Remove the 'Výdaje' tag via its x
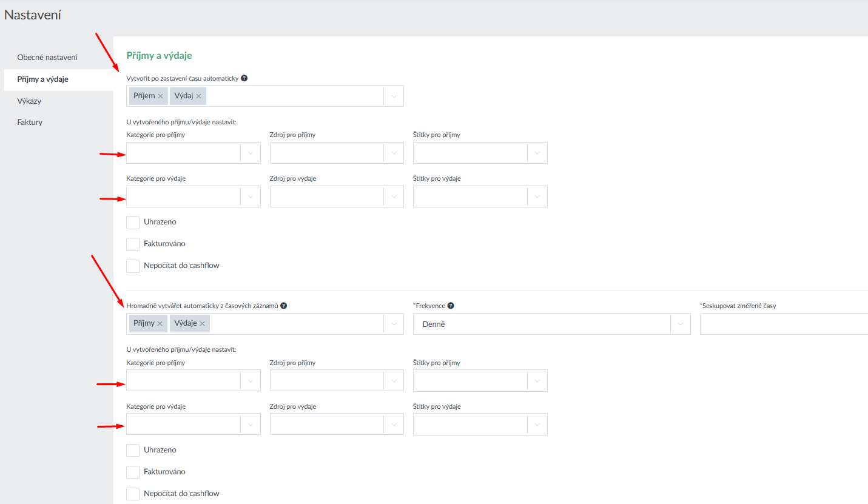868x504 pixels. [x=202, y=324]
